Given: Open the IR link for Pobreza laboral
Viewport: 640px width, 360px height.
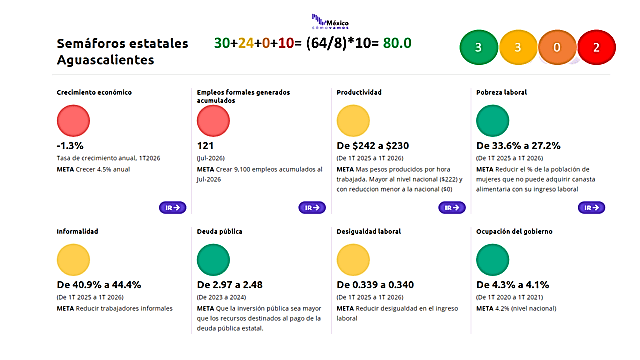Looking at the screenshot, I should [591, 207].
